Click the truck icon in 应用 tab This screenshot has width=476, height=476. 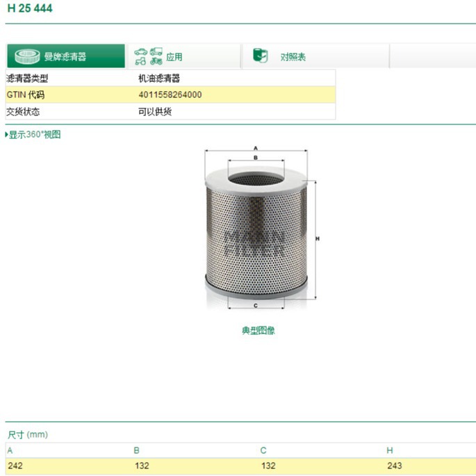156,51
